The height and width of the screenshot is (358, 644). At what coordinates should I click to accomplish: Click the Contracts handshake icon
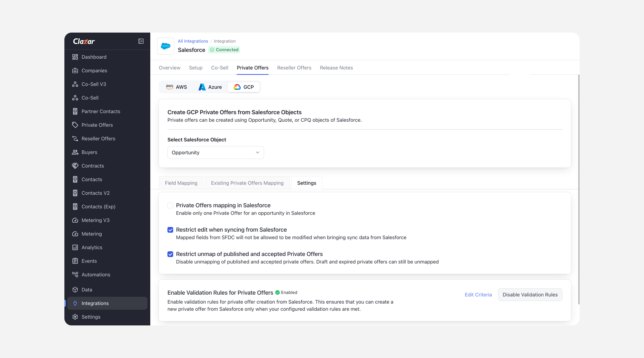point(75,166)
